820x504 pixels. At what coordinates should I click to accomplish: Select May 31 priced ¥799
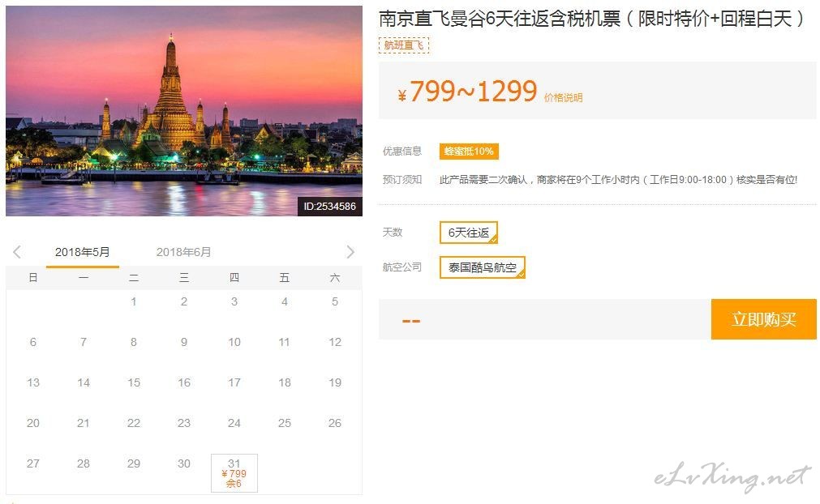(234, 473)
